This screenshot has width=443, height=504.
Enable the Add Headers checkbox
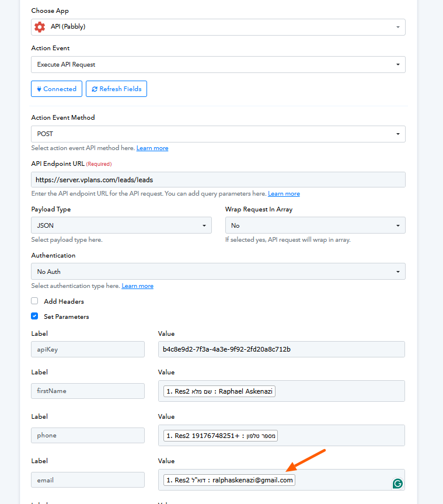(34, 301)
